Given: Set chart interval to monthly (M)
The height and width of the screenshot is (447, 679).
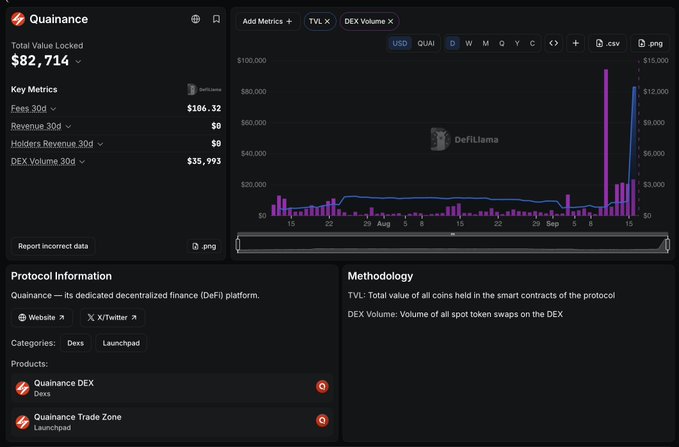Looking at the screenshot, I should pyautogui.click(x=486, y=43).
